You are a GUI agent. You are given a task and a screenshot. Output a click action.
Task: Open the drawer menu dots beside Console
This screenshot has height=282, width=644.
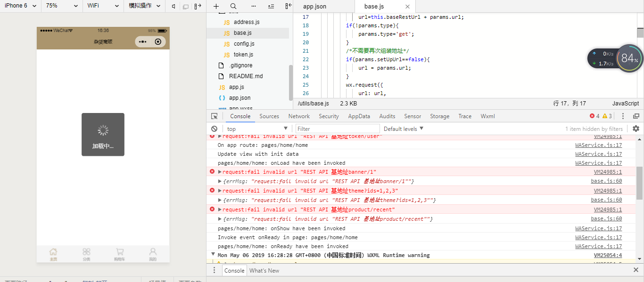click(214, 270)
